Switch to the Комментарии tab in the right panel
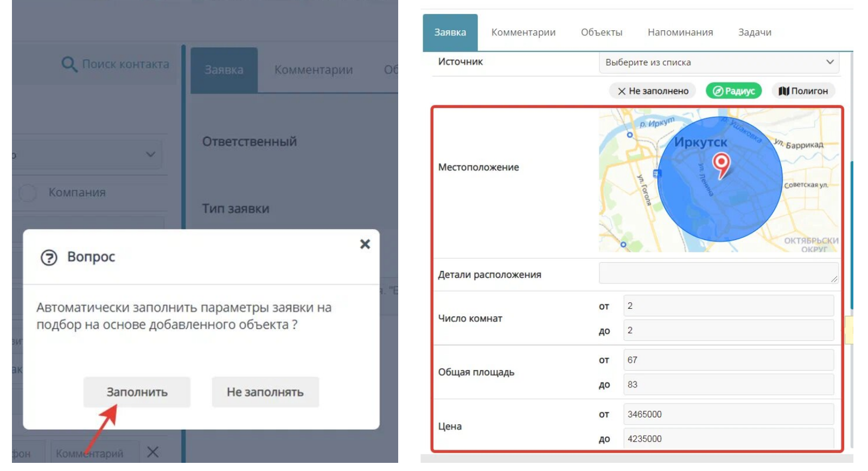868x471 pixels. pyautogui.click(x=524, y=33)
